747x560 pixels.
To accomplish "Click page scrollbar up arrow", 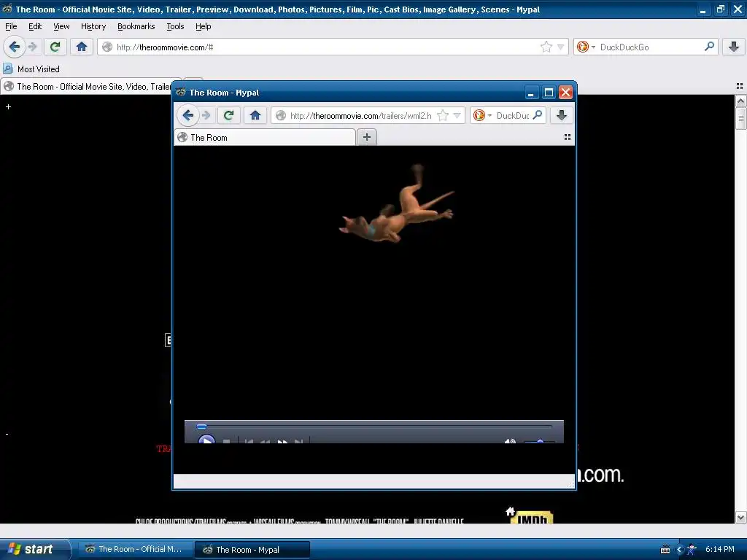I will click(x=740, y=101).
